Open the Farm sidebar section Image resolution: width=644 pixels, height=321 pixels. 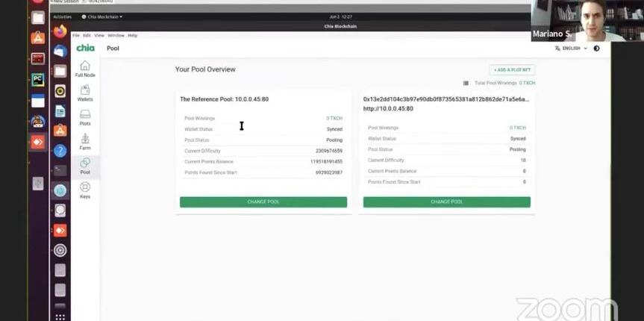click(x=85, y=141)
